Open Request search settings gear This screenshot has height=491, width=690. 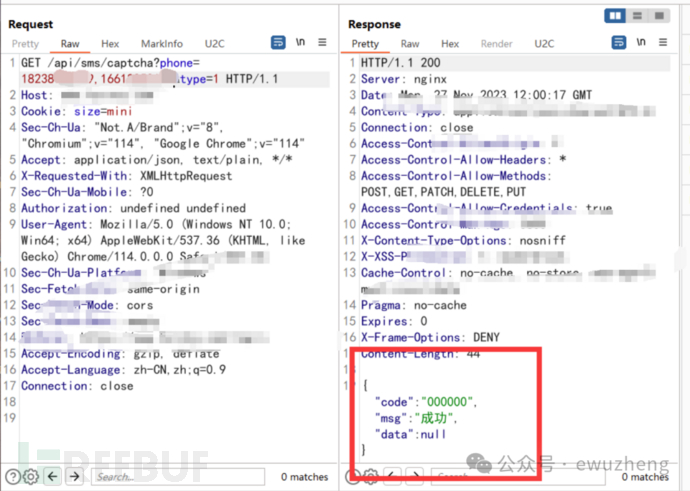tap(31, 476)
